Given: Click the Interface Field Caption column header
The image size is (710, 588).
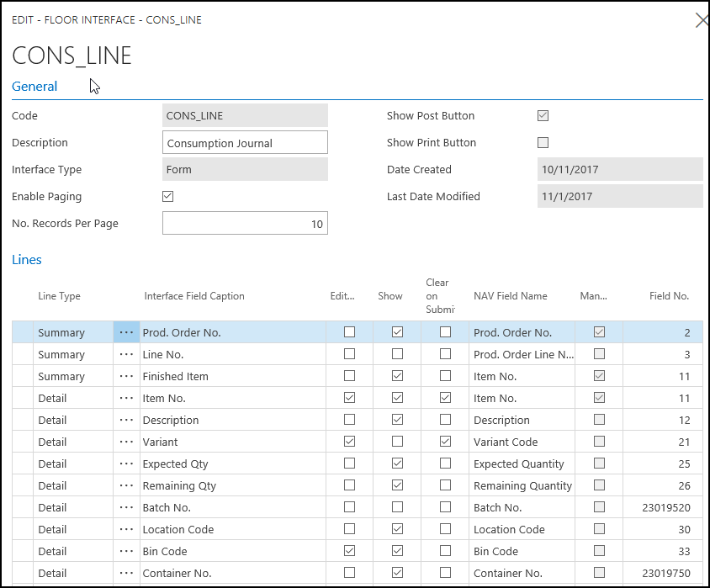Looking at the screenshot, I should 194,296.
